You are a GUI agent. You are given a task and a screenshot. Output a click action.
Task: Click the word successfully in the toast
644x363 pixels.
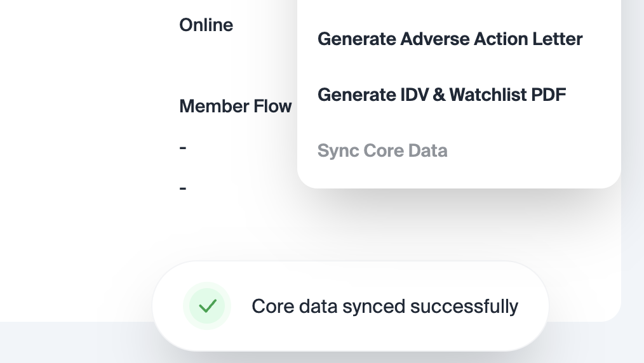[464, 307]
